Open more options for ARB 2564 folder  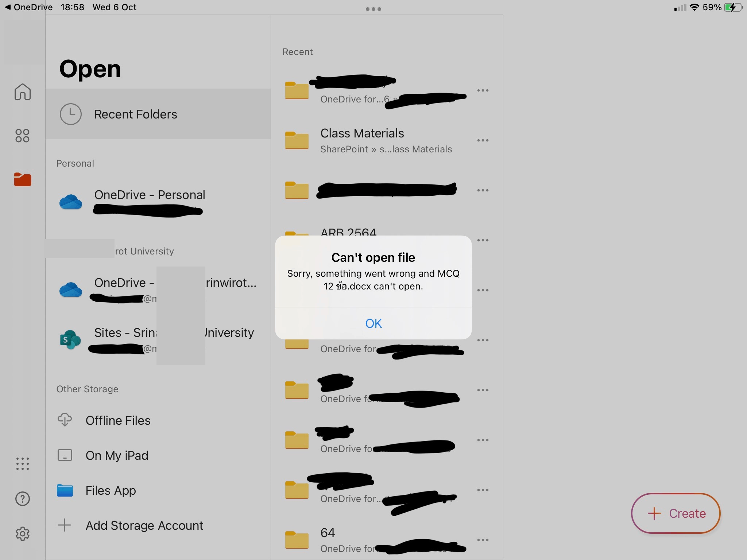(483, 240)
